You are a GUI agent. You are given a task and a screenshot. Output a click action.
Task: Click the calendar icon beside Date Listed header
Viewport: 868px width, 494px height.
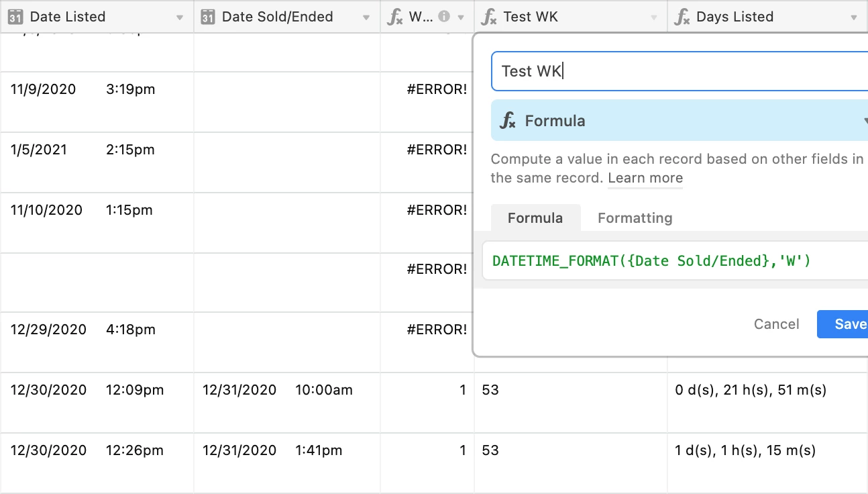17,17
